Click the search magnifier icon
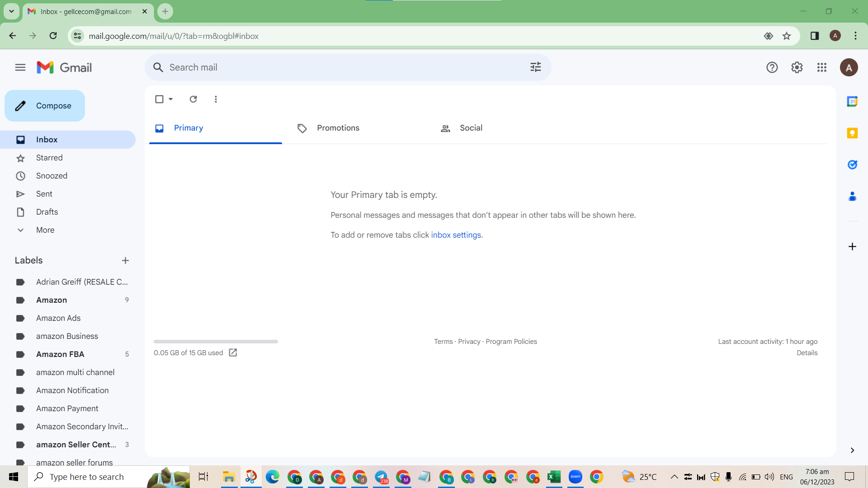This screenshot has height=488, width=868. click(x=158, y=67)
